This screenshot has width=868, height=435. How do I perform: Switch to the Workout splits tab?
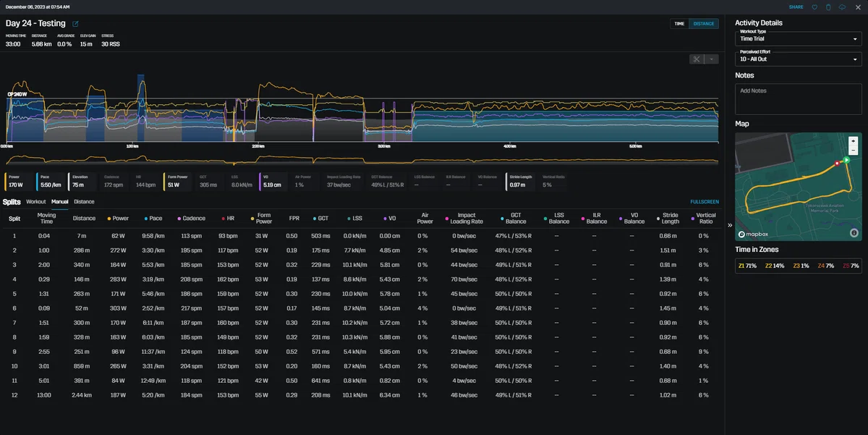pyautogui.click(x=36, y=202)
